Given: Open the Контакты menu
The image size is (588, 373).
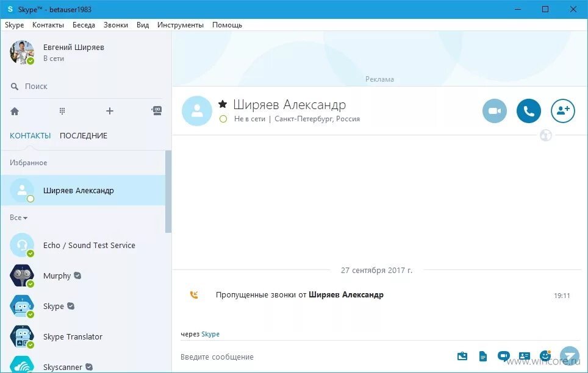Looking at the screenshot, I should point(48,25).
